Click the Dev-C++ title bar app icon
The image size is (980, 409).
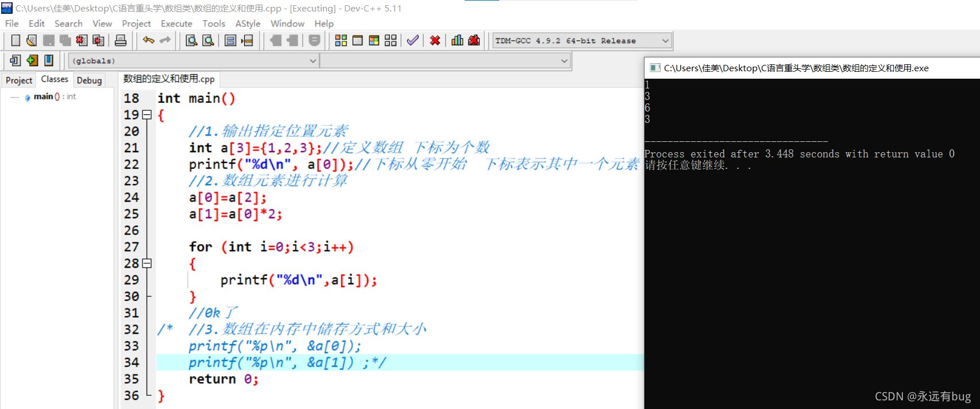pyautogui.click(x=7, y=8)
